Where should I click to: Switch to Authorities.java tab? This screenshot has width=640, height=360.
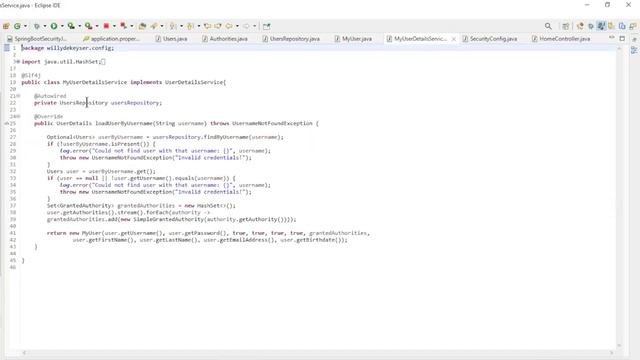tap(225, 39)
